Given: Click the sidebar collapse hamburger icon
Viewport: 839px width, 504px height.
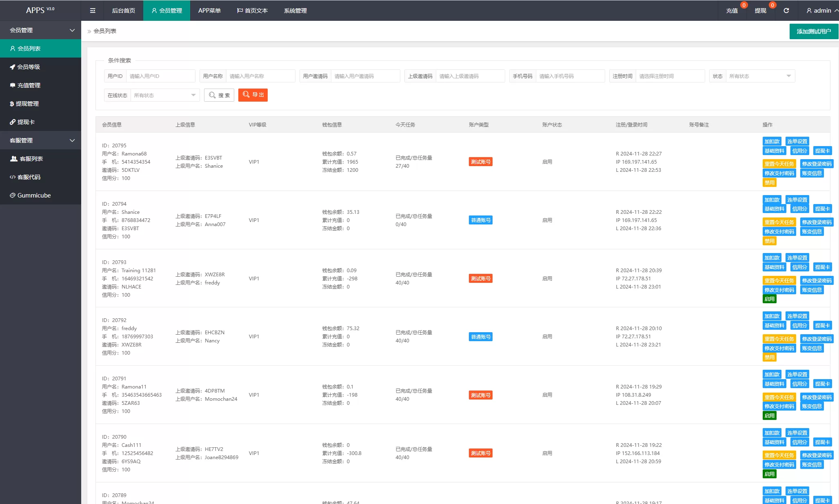Looking at the screenshot, I should point(93,11).
